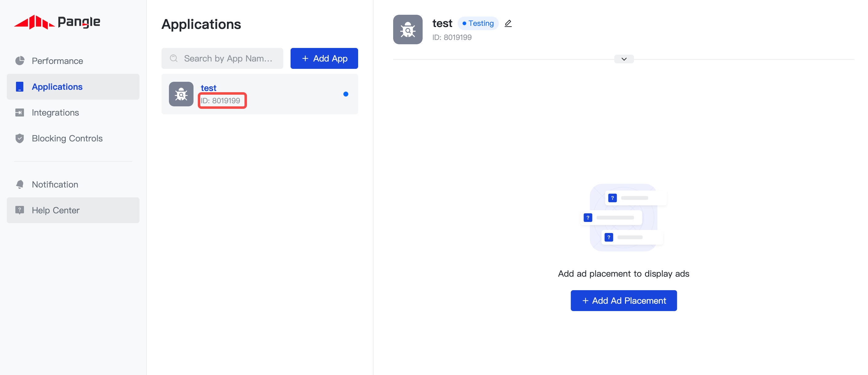This screenshot has width=868, height=375.
Task: Select the test app name link
Action: (209, 88)
